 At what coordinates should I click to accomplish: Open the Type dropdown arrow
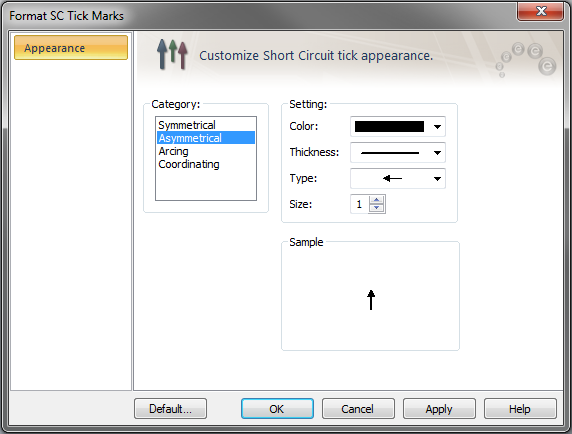(x=437, y=178)
